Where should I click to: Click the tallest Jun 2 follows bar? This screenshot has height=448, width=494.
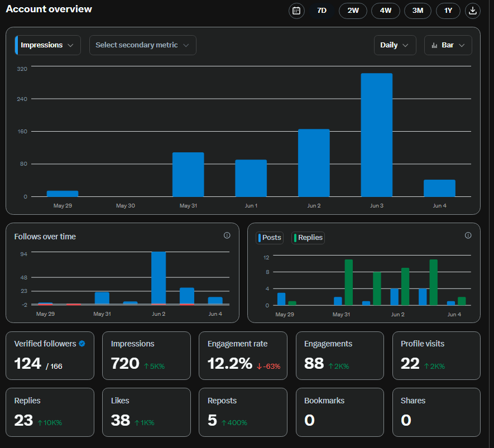[159, 278]
